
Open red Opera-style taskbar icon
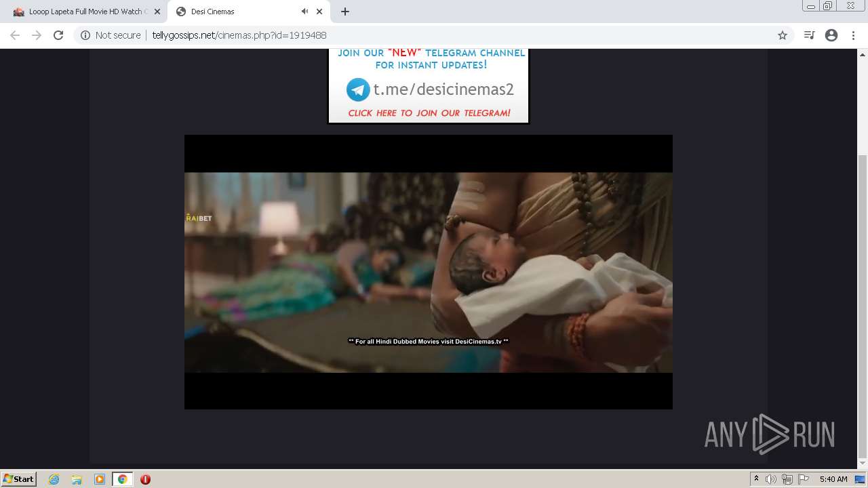tap(145, 479)
